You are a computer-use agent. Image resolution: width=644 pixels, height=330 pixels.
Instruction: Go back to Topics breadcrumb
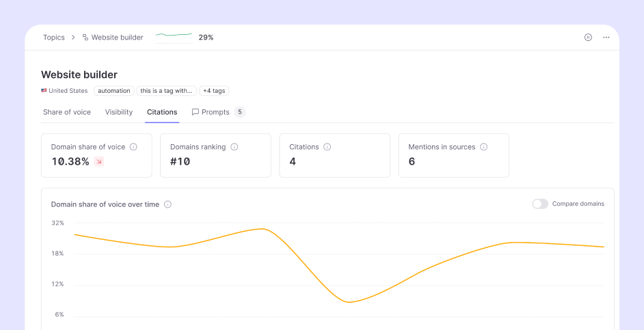point(54,38)
